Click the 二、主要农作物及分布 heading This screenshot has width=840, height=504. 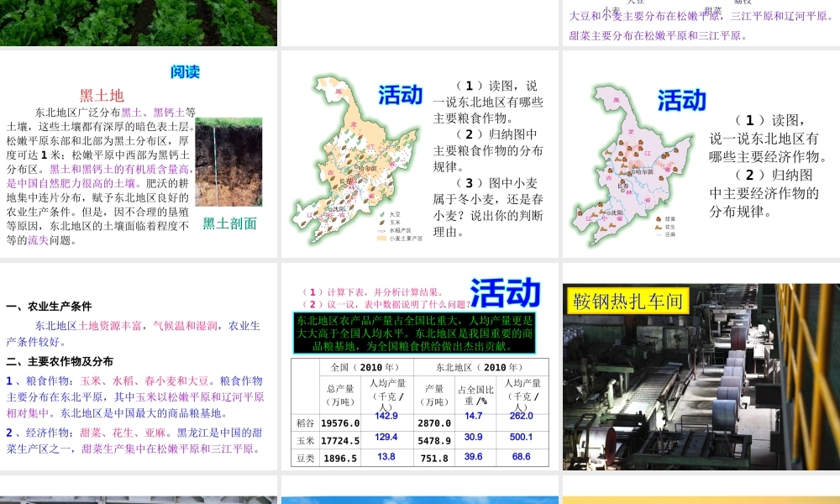[x=60, y=361]
